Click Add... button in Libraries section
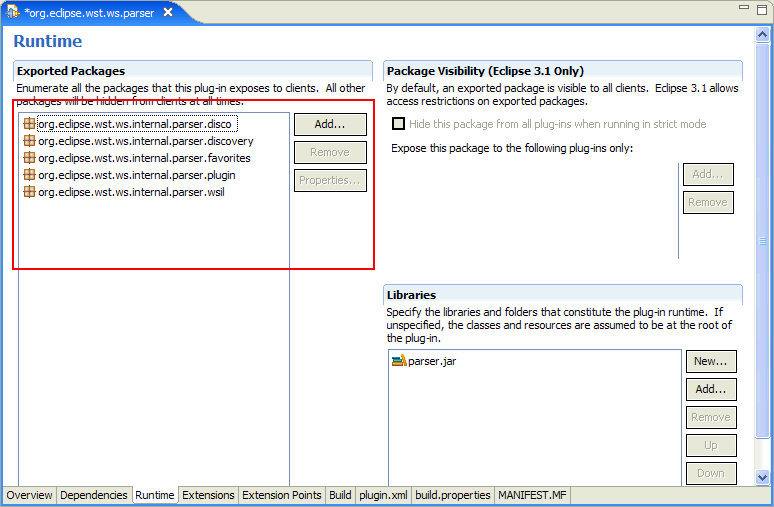 pos(711,390)
